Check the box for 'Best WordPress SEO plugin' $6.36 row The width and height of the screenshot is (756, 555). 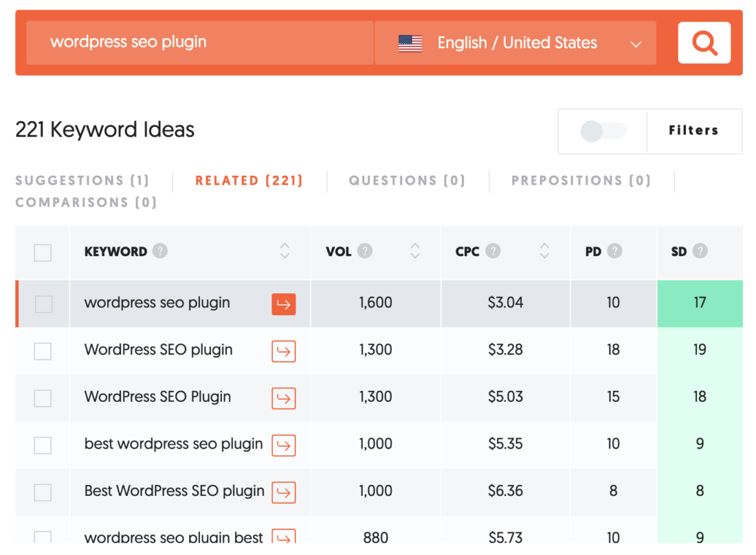pos(43,492)
